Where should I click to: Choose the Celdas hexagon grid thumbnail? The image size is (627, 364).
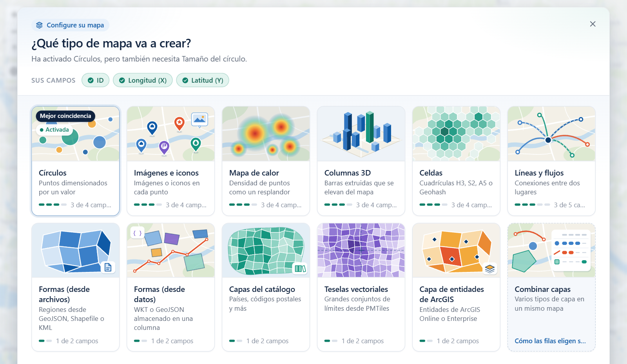pos(456,134)
